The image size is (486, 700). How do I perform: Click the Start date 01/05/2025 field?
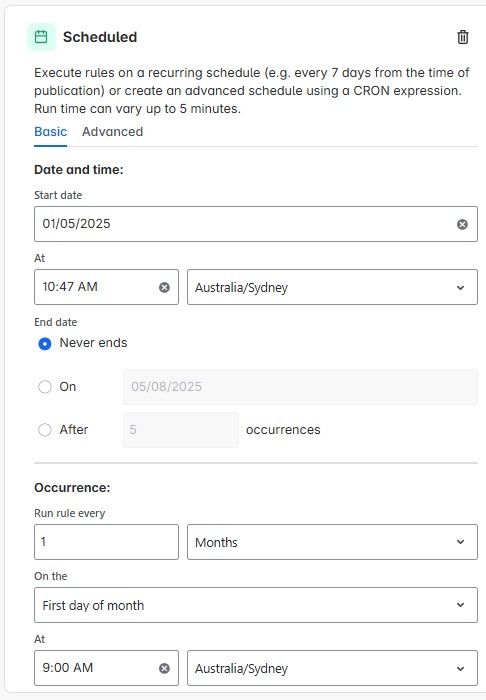[256, 224]
